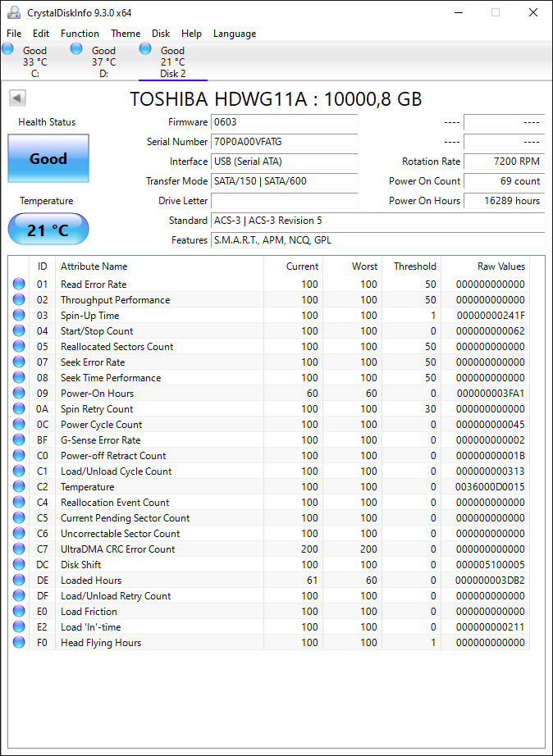This screenshot has width=553, height=756.
Task: Click the Firmware value field
Action: click(x=284, y=122)
